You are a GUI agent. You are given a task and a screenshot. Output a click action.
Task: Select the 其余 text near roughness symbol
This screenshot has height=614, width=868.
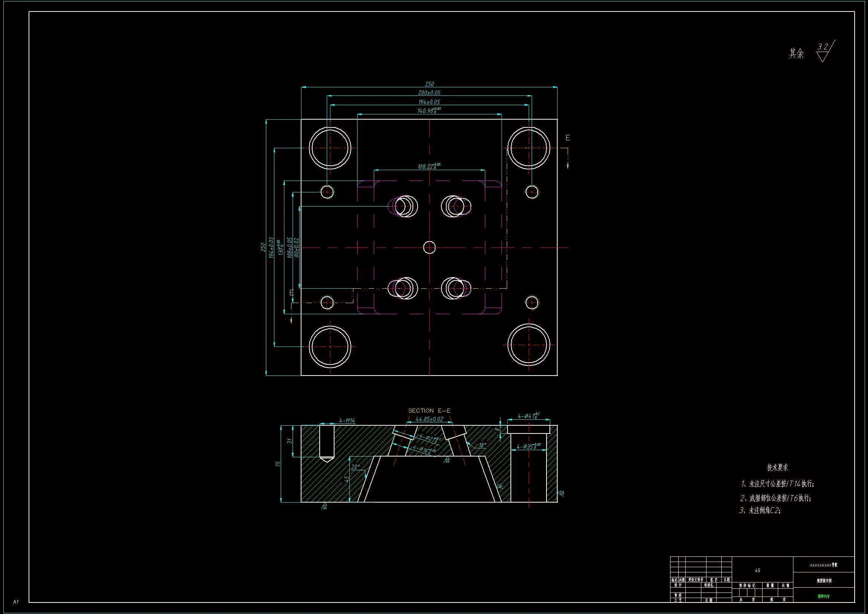[x=796, y=53]
